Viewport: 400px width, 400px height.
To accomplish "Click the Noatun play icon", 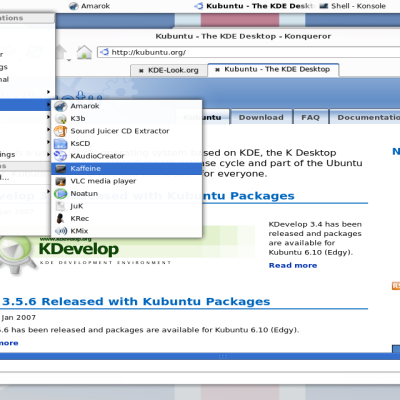I will coord(61,194).
